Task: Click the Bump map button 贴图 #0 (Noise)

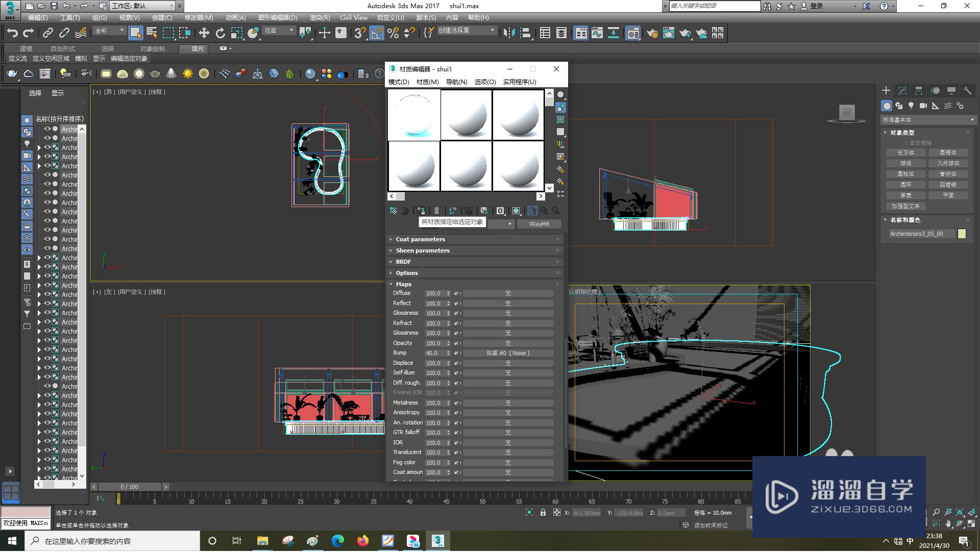Action: pyautogui.click(x=508, y=354)
